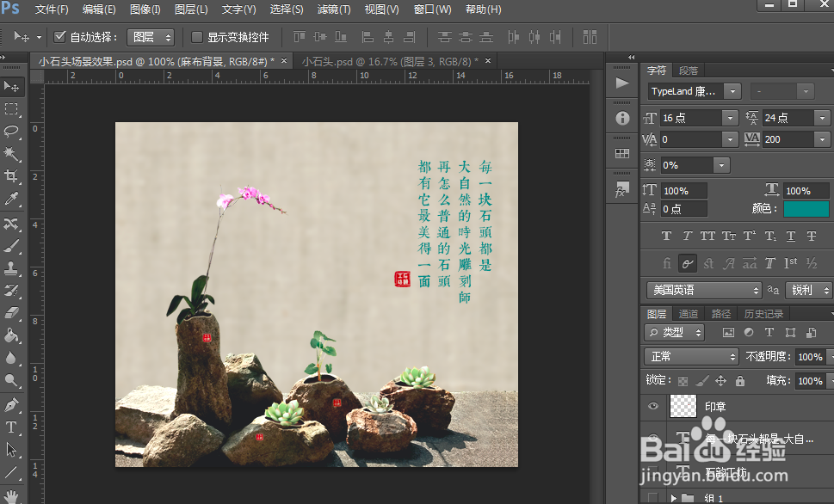The image size is (834, 504).
Task: Open 正常 blend mode dropdown
Action: coord(691,356)
